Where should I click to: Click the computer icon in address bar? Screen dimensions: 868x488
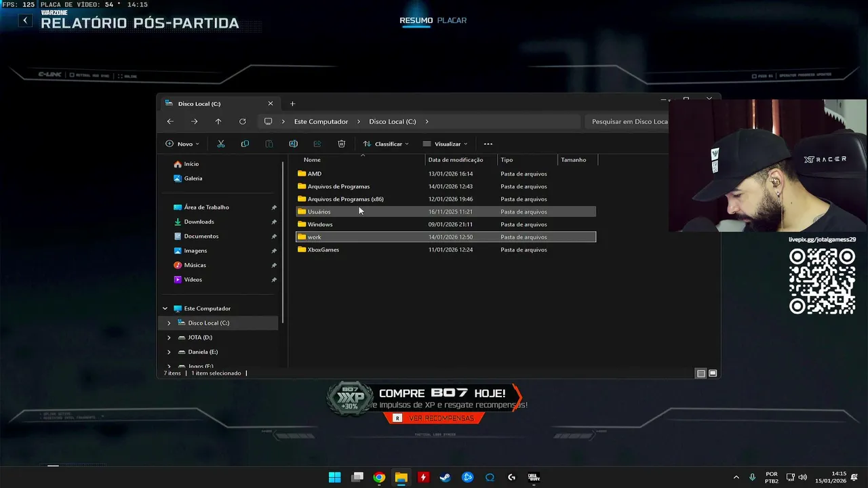pyautogui.click(x=268, y=121)
